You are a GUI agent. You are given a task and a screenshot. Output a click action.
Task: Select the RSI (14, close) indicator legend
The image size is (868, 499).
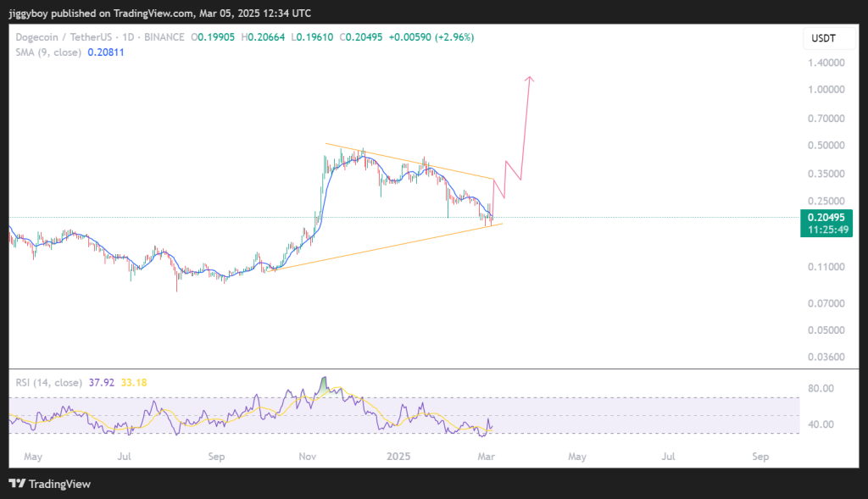(x=48, y=382)
